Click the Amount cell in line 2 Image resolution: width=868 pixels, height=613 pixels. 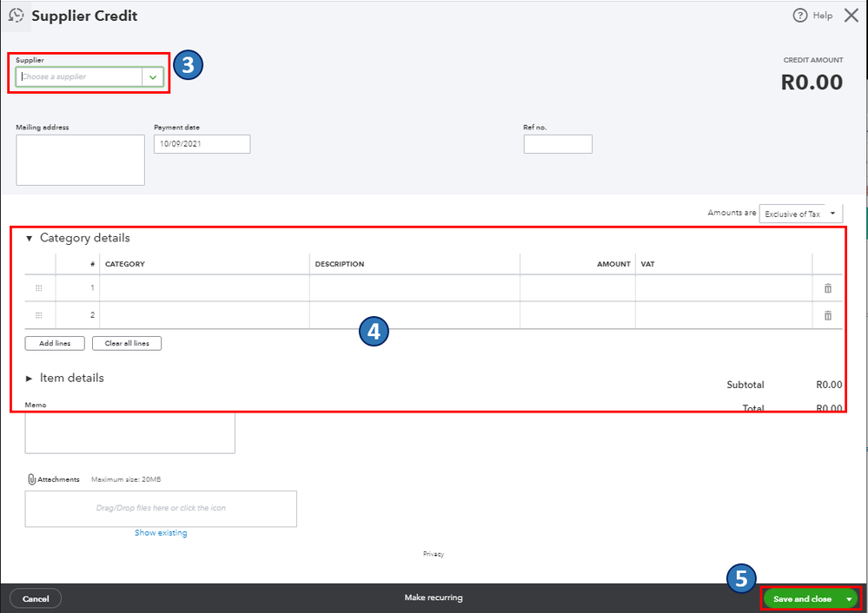click(578, 315)
